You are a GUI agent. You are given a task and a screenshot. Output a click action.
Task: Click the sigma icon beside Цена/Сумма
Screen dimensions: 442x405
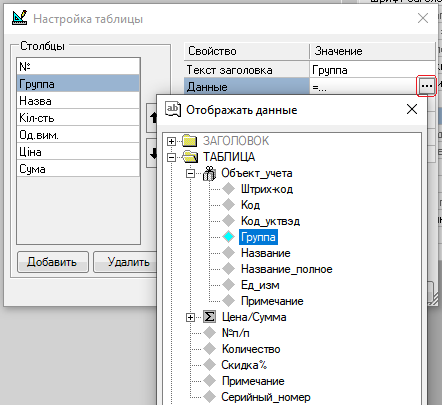coord(209,317)
